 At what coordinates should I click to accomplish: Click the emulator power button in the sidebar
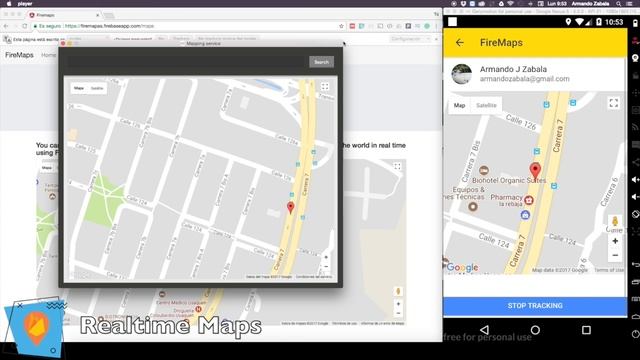point(635,334)
